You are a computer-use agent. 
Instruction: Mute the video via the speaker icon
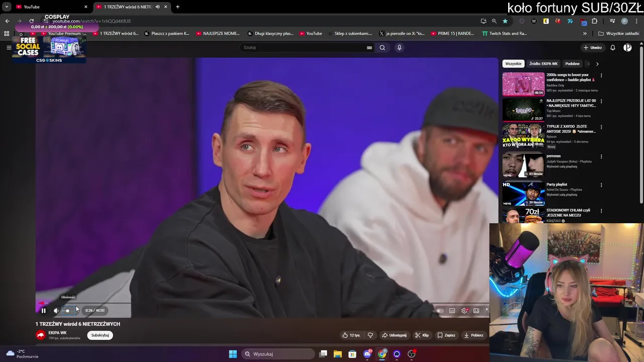tap(56, 311)
